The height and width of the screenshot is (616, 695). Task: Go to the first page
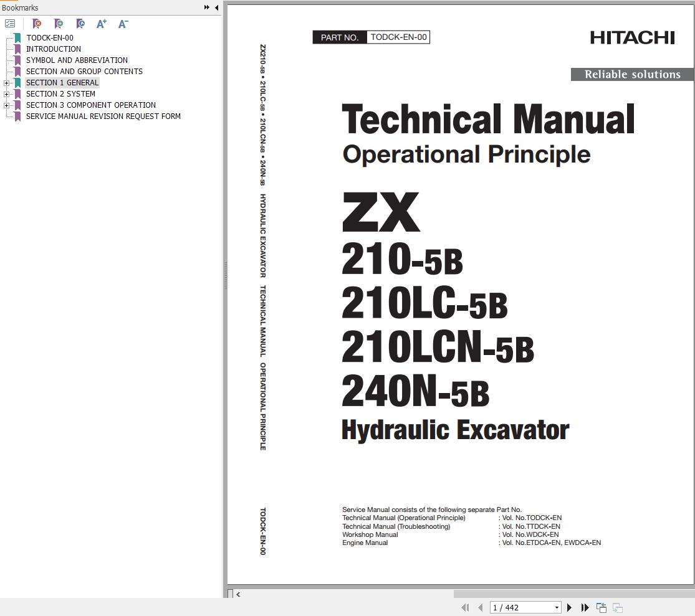click(x=464, y=607)
